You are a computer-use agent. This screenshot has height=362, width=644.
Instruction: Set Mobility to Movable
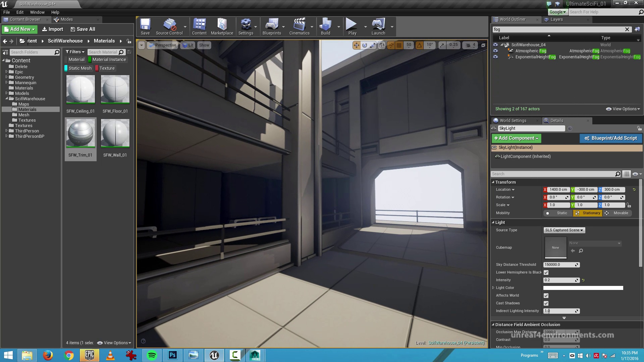(617, 213)
